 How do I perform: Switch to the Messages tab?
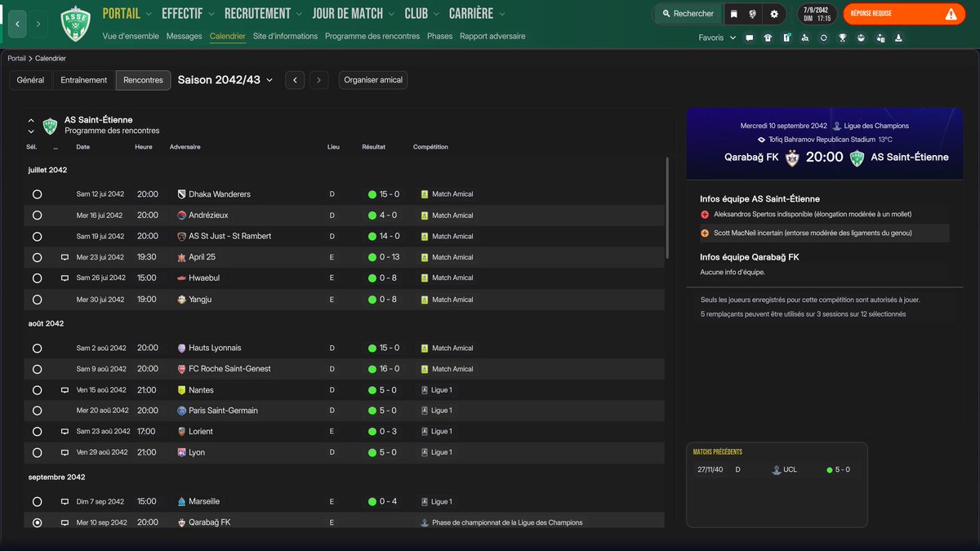184,36
